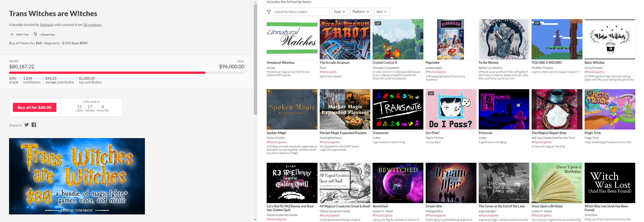Click GIF badge on Crystal Control II

(x=378, y=23)
